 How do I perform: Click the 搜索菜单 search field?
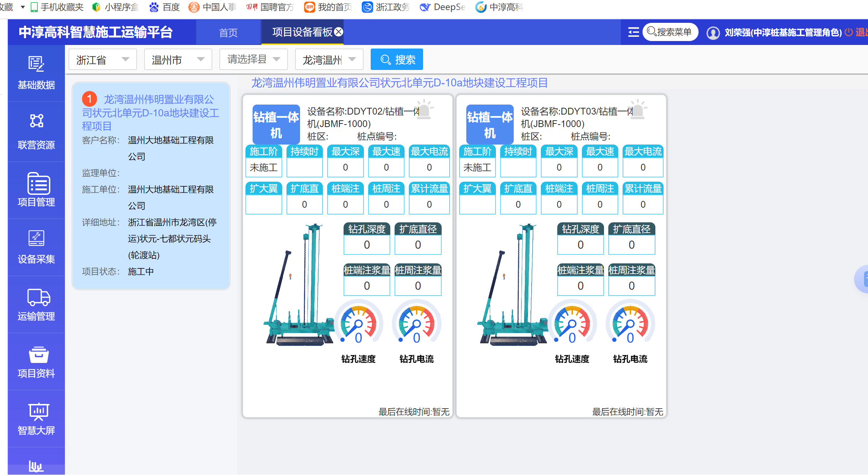coord(670,32)
